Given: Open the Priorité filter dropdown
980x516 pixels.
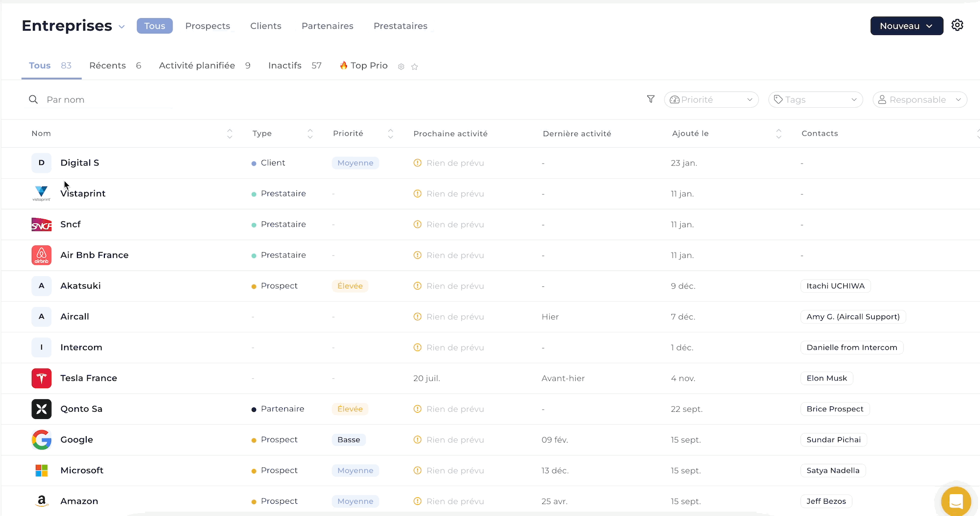Looking at the screenshot, I should [x=711, y=100].
